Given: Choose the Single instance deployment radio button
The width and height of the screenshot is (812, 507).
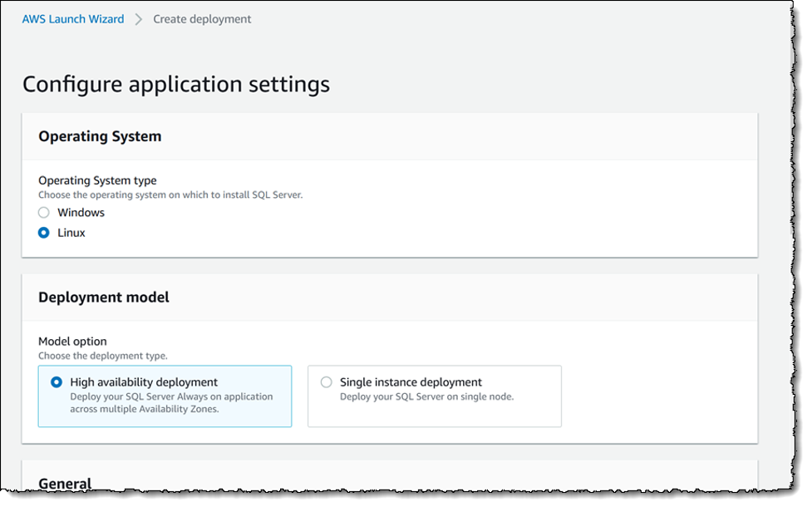Looking at the screenshot, I should pos(327,382).
